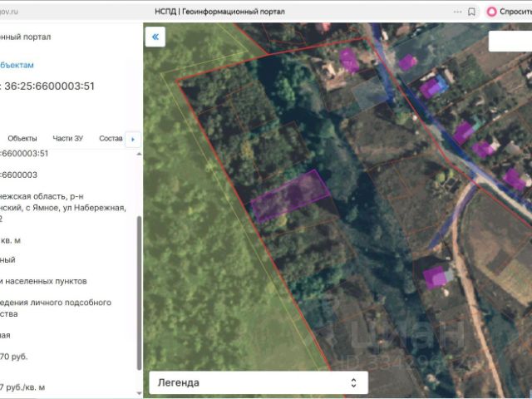Switch to the Объекты tab
This screenshot has height=399, width=532.
point(22,139)
